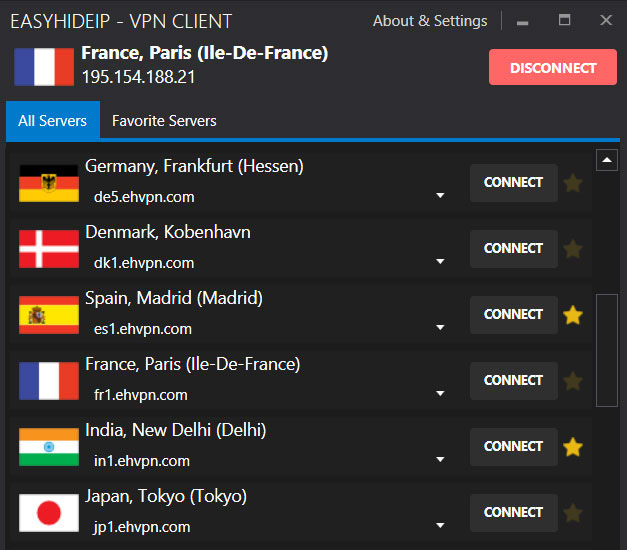Click the Japan flag icon
The width and height of the screenshot is (627, 550).
pos(49,513)
